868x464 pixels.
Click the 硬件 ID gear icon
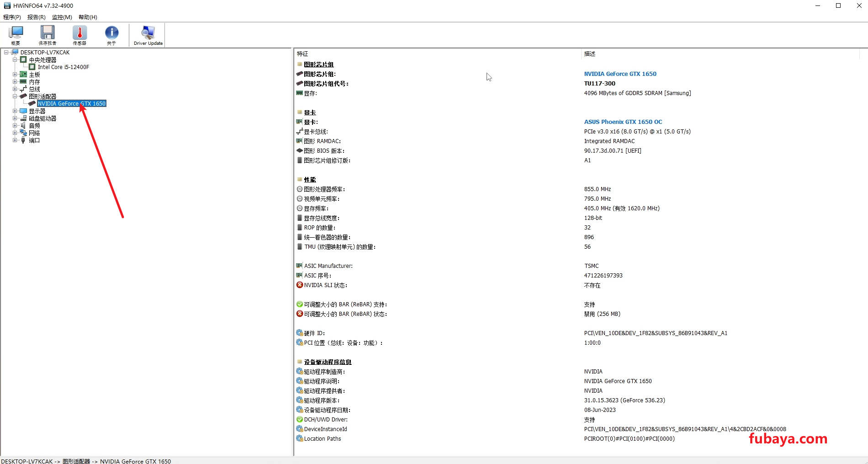coord(300,333)
